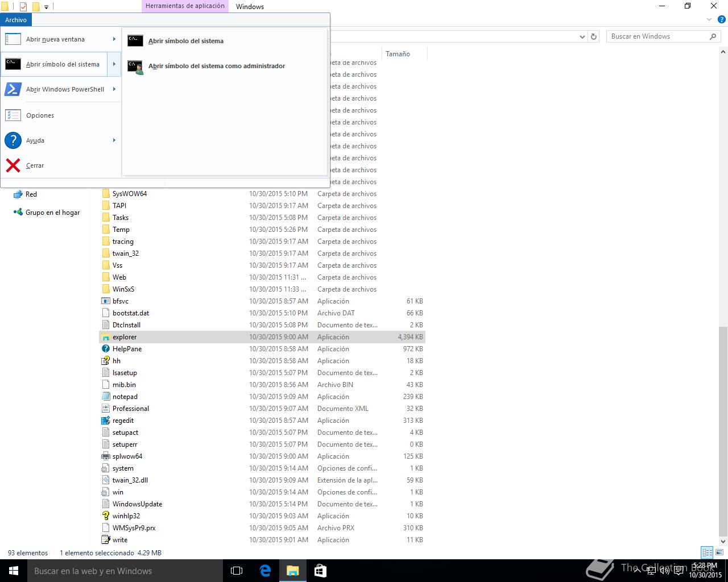Select the write application icon

[106, 540]
